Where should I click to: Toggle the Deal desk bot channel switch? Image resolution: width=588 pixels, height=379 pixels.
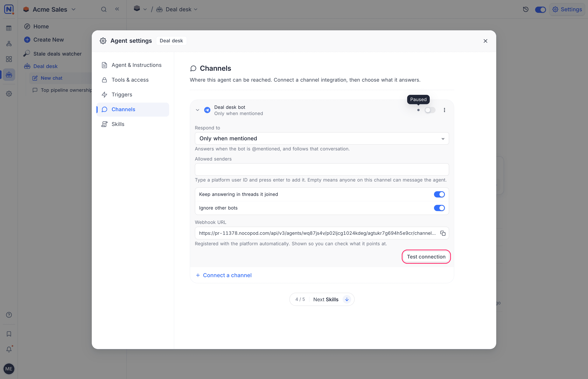click(430, 110)
